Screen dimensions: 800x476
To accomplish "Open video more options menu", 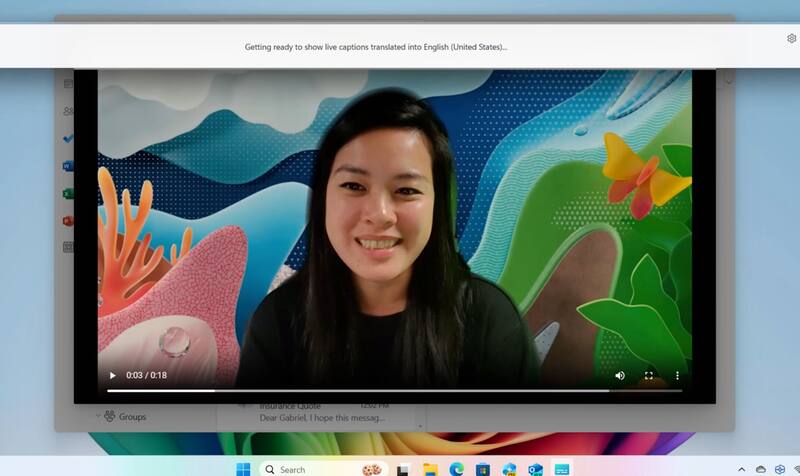I will point(677,375).
